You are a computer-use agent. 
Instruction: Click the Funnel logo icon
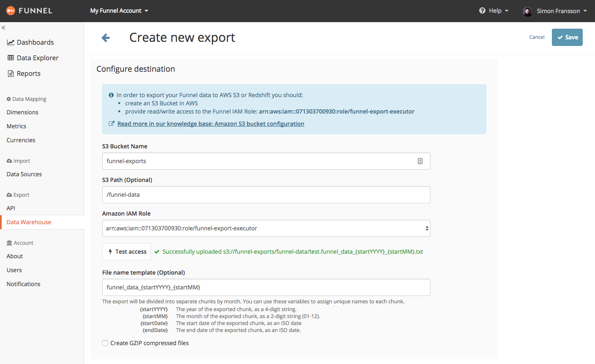pos(11,11)
